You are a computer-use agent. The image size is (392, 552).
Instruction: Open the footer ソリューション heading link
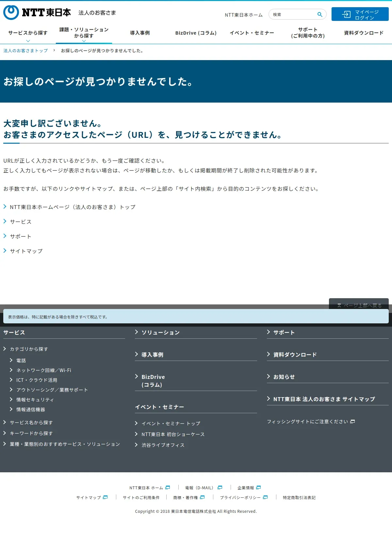[x=161, y=333]
